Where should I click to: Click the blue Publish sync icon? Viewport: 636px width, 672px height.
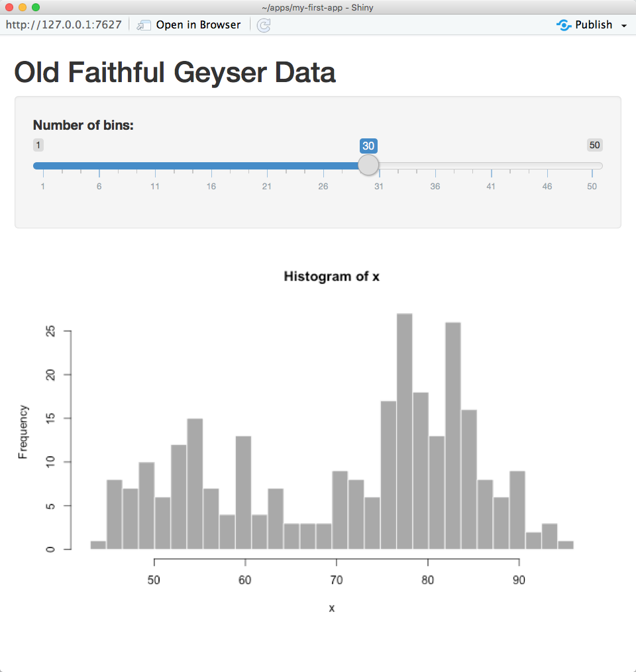564,25
